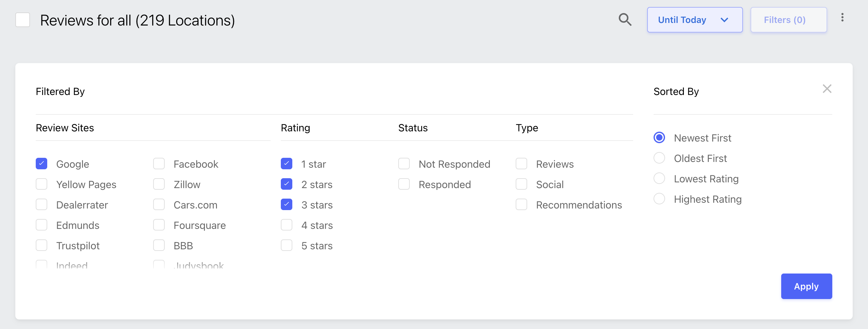Open the search magnifier icon
The height and width of the screenshot is (329, 868).
625,20
